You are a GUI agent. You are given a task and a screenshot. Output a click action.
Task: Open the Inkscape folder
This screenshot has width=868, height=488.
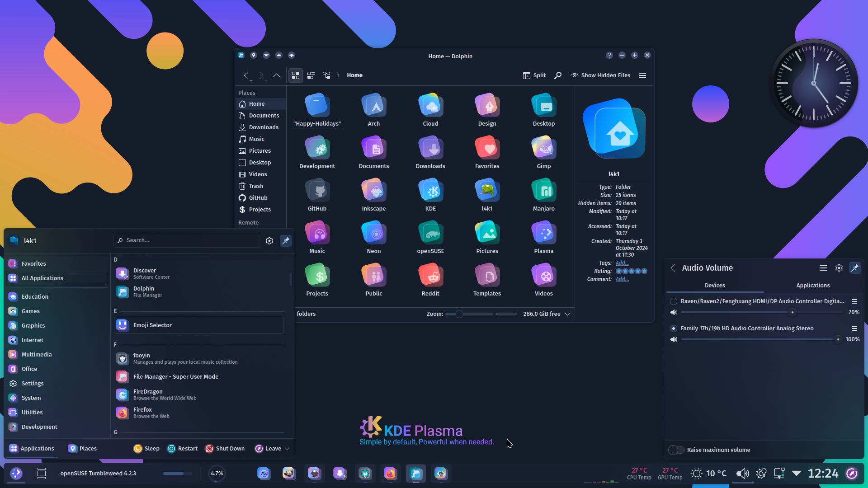coord(374,195)
